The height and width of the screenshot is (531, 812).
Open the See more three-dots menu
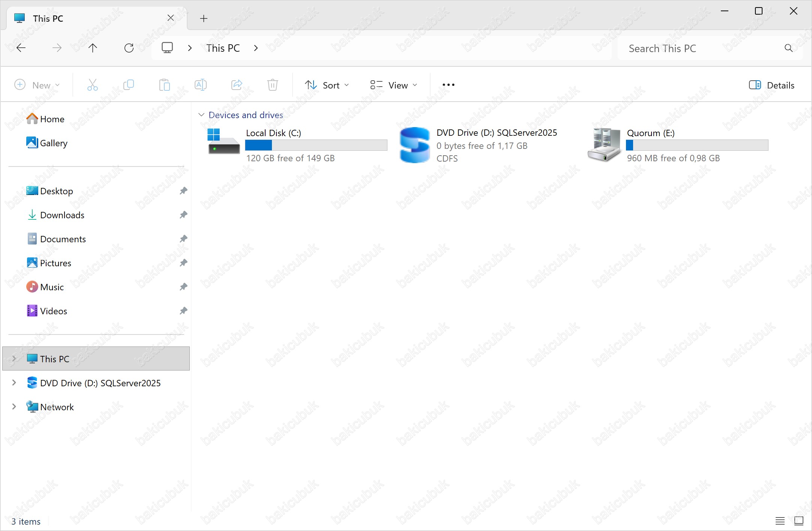point(448,85)
